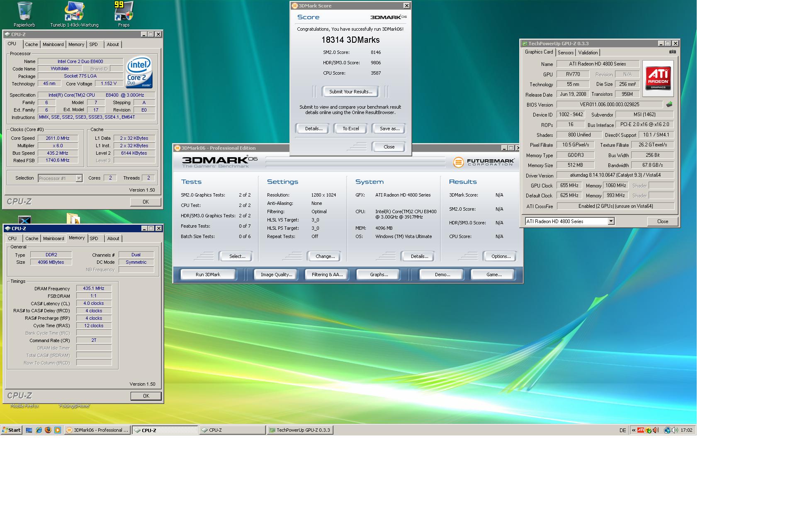Switch to Mainboard tab in top CPU-Z
This screenshot has height=513, width=812.
pyautogui.click(x=53, y=44)
